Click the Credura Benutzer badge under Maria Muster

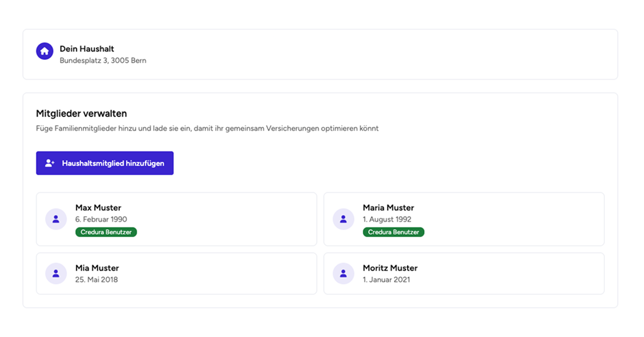click(393, 232)
